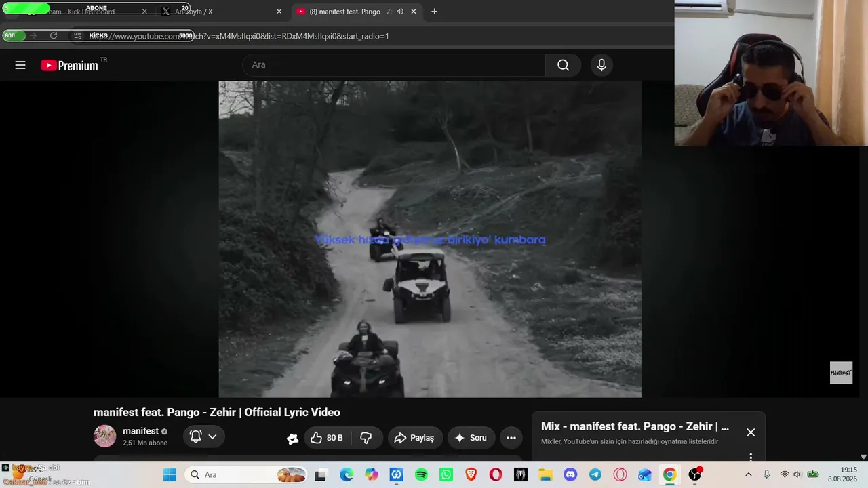Screen dimensions: 868x488
Task: Open Discord from the taskbar
Action: [x=570, y=475]
